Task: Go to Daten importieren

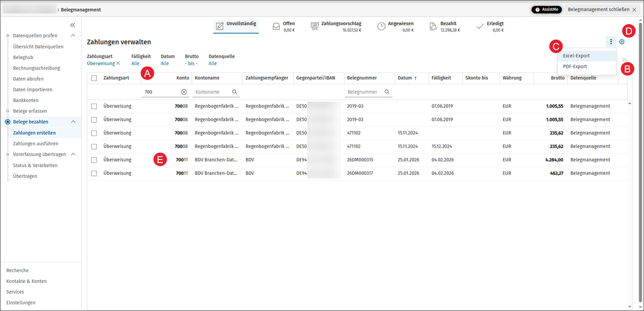Action: (x=32, y=89)
